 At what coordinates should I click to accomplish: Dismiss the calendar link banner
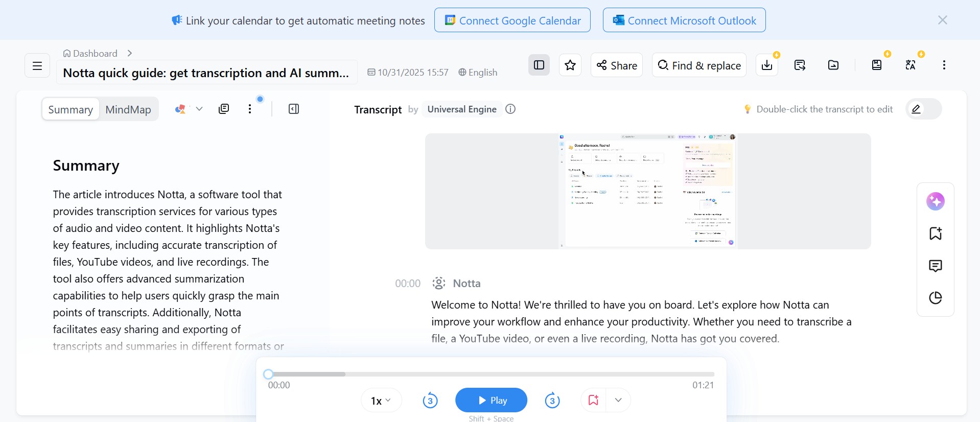pos(943,20)
